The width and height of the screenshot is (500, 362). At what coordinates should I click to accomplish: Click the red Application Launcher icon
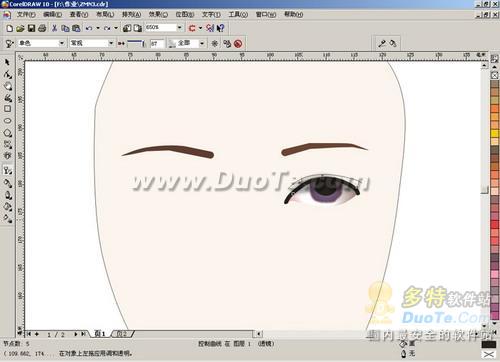[x=192, y=28]
